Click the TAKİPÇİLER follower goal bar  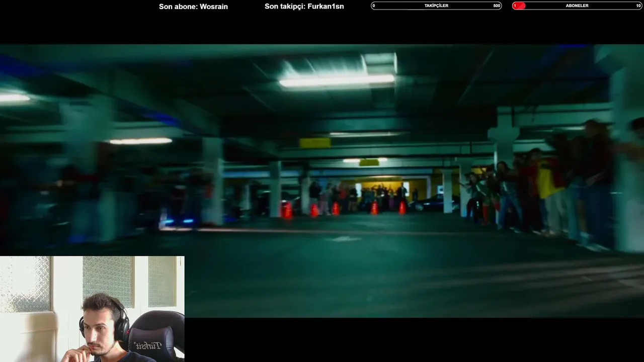(436, 6)
